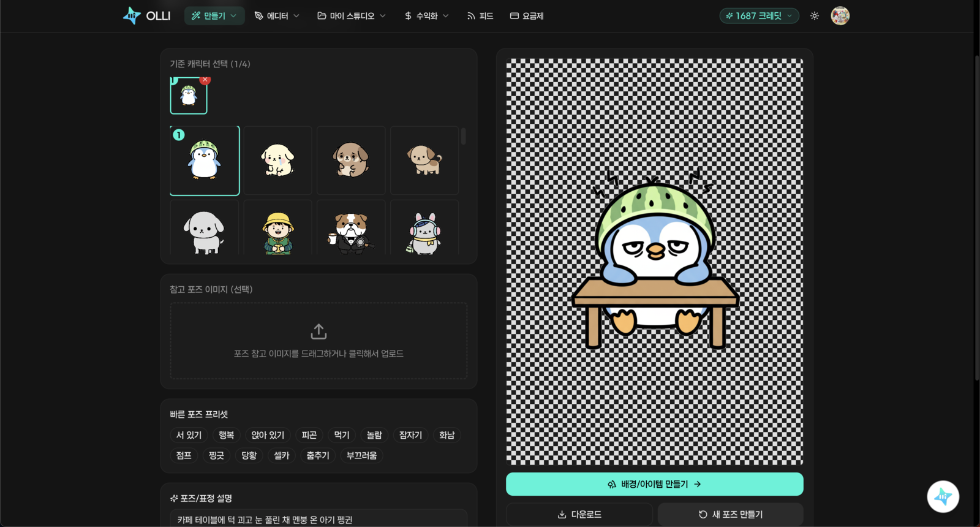Go to the 피드 page

click(480, 16)
